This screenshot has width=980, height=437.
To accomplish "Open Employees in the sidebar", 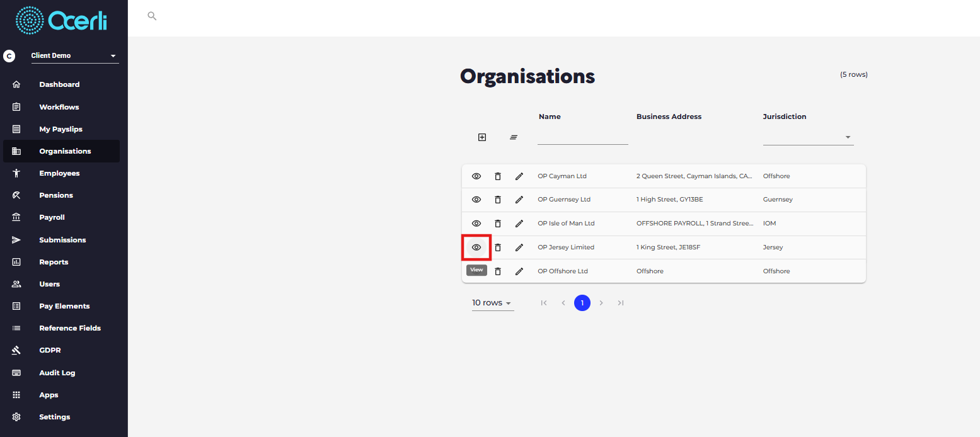I will [61, 173].
